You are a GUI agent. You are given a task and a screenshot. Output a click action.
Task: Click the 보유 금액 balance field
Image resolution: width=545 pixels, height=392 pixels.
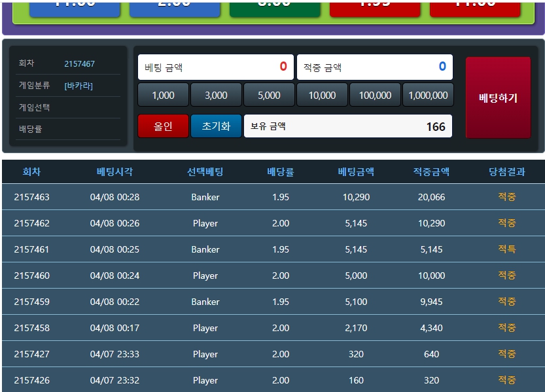pos(347,126)
